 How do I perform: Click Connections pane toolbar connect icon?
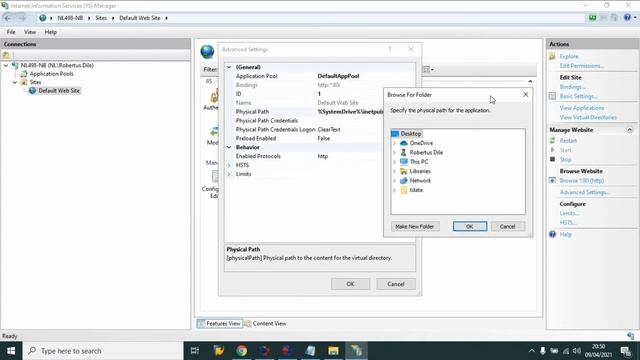click(6, 55)
